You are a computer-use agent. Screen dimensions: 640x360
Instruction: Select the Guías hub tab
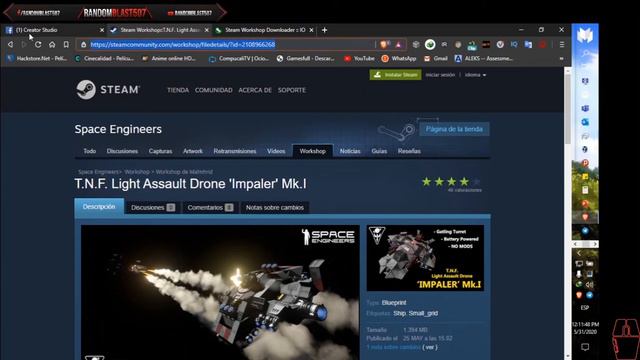(379, 151)
